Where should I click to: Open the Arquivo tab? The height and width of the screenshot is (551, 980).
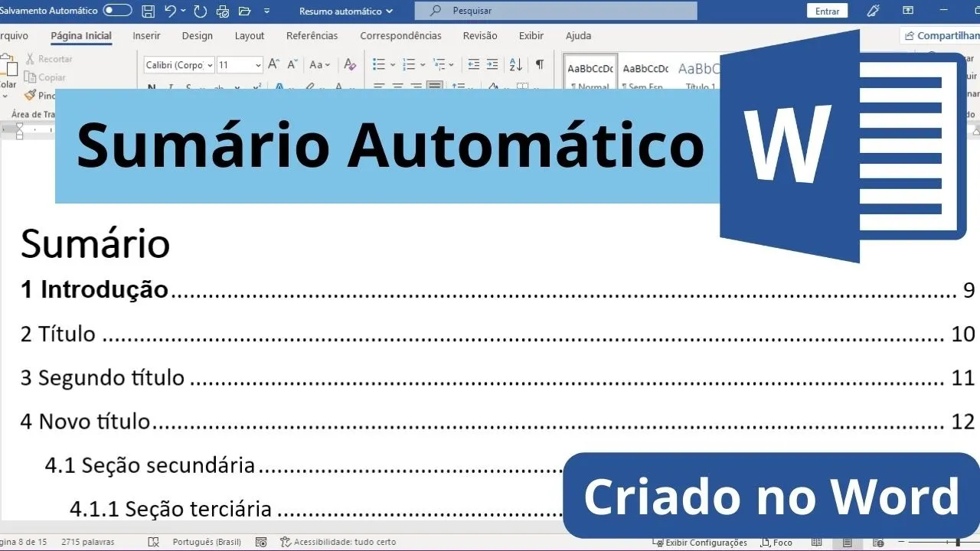point(14,35)
